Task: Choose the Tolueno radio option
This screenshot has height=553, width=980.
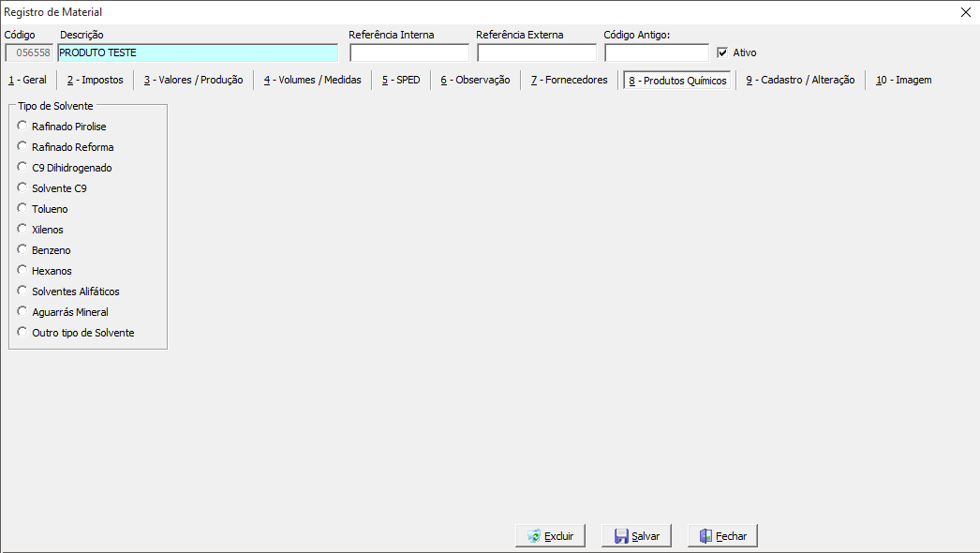Action: point(22,208)
